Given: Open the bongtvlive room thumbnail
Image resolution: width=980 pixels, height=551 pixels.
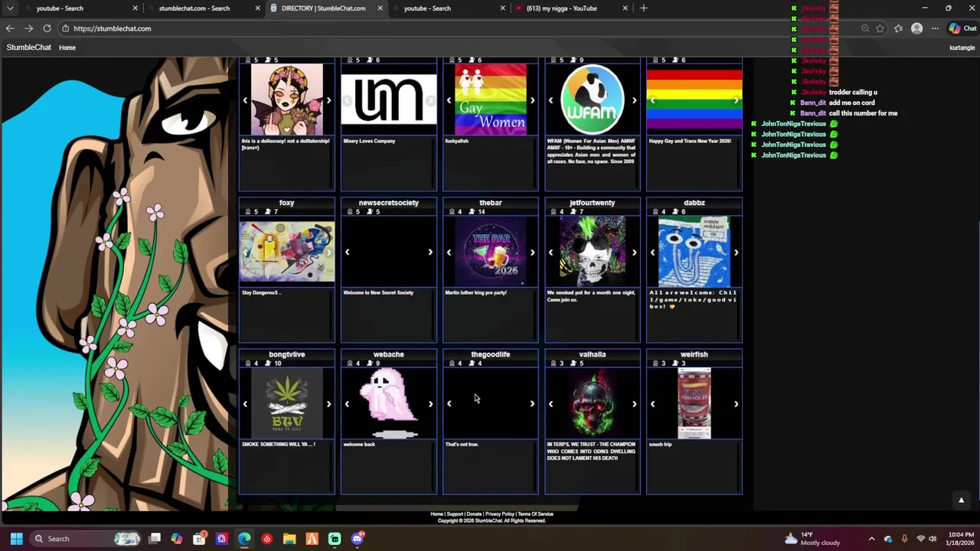Looking at the screenshot, I should pos(287,403).
